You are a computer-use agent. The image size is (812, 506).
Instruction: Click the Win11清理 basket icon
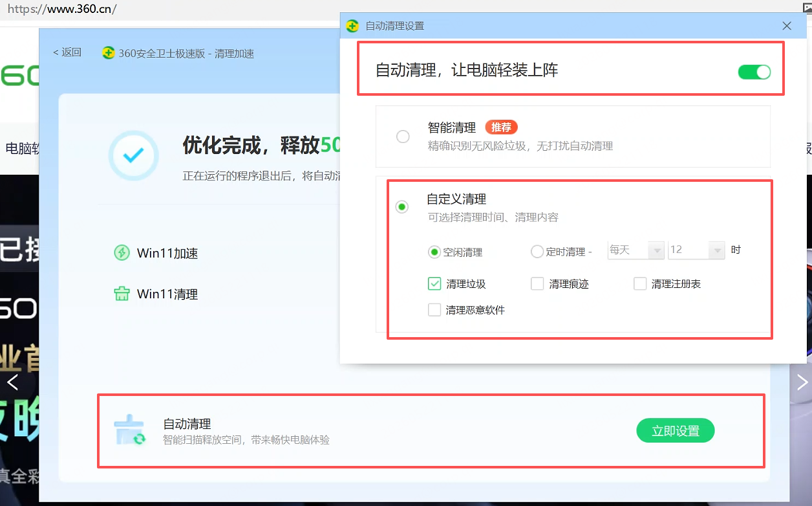[122, 294]
